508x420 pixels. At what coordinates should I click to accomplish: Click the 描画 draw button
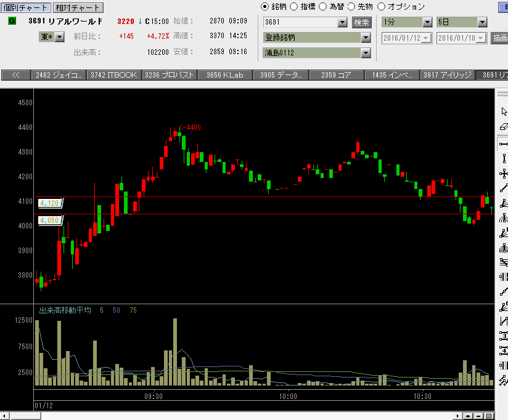point(499,38)
